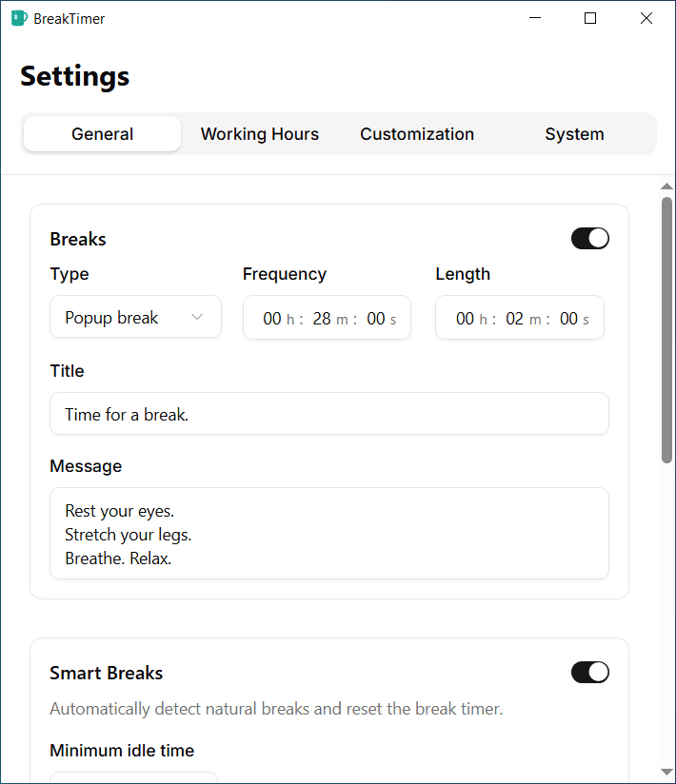676x784 pixels.
Task: Open the Customization tab
Action: coord(417,134)
